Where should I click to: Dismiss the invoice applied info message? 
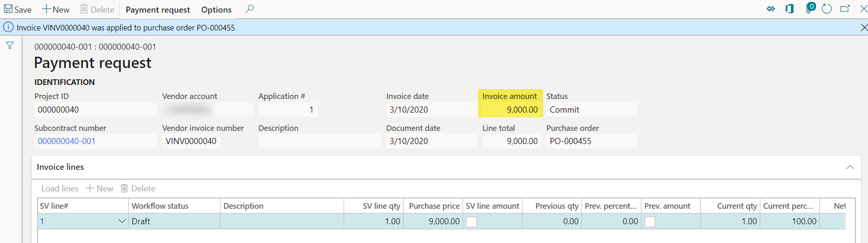864,28
